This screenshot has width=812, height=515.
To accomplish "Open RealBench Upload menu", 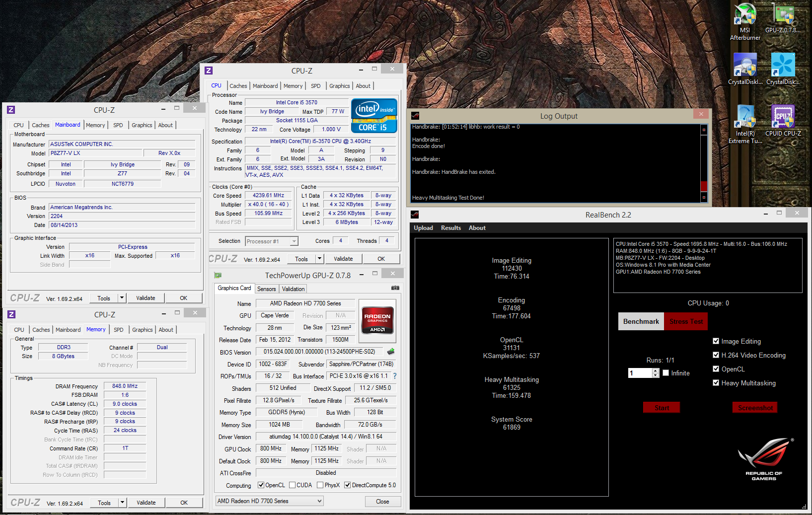I will pyautogui.click(x=423, y=228).
